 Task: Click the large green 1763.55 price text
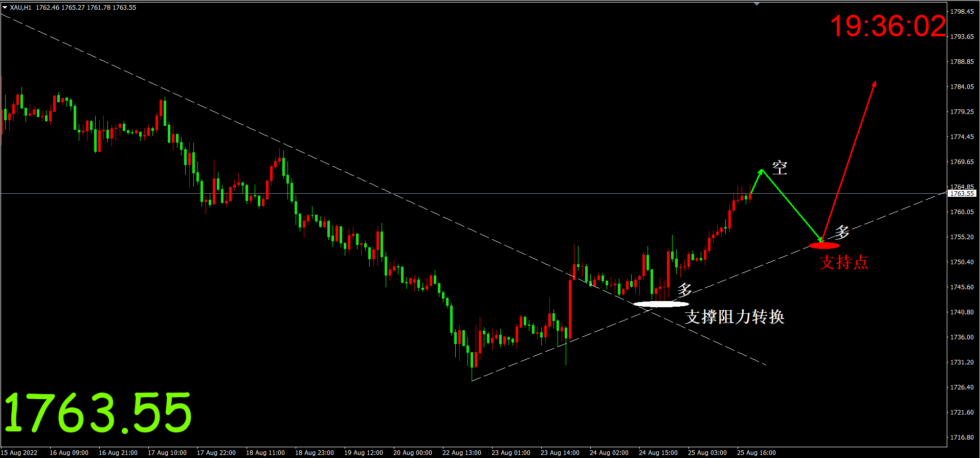98,413
